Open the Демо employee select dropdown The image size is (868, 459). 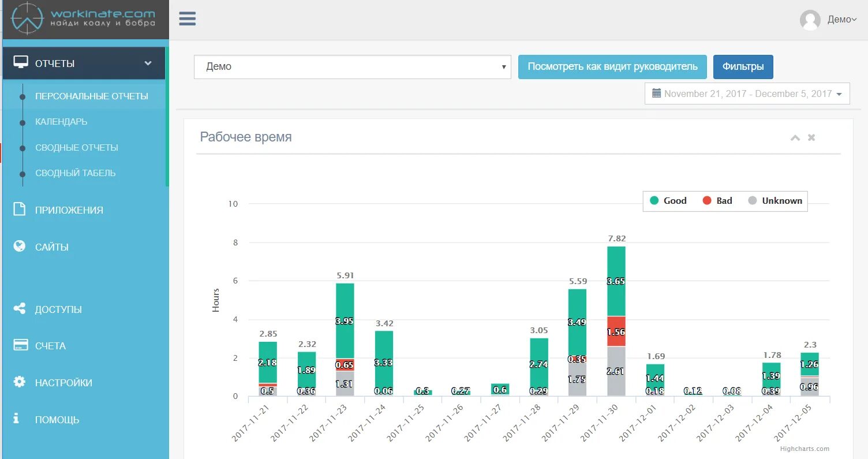[x=353, y=67]
